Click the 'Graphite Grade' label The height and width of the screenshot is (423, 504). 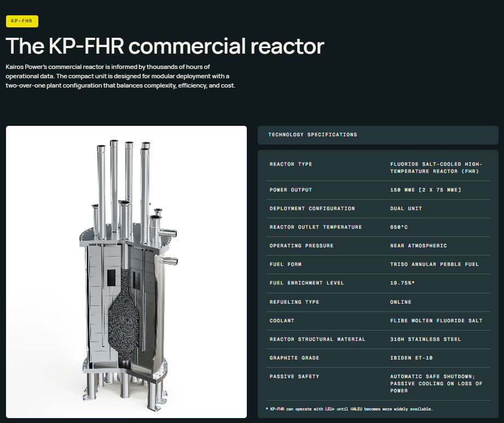coord(294,358)
